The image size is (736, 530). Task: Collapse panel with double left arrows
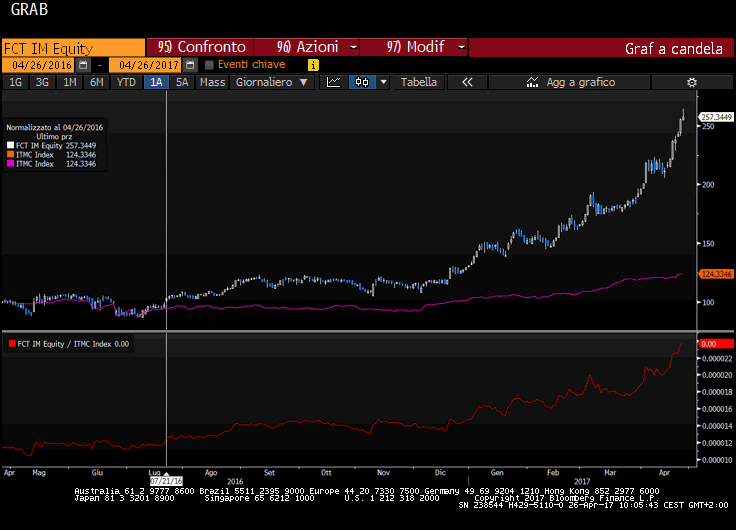pos(466,82)
